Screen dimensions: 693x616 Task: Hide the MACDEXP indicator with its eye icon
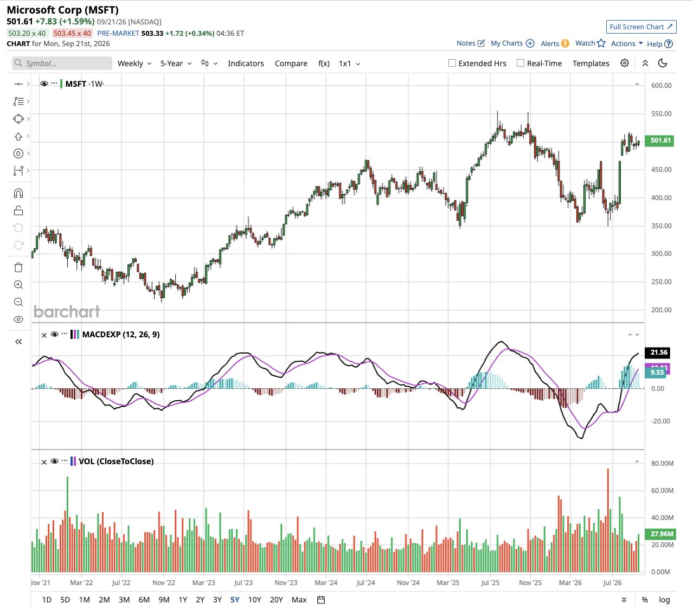click(x=54, y=335)
